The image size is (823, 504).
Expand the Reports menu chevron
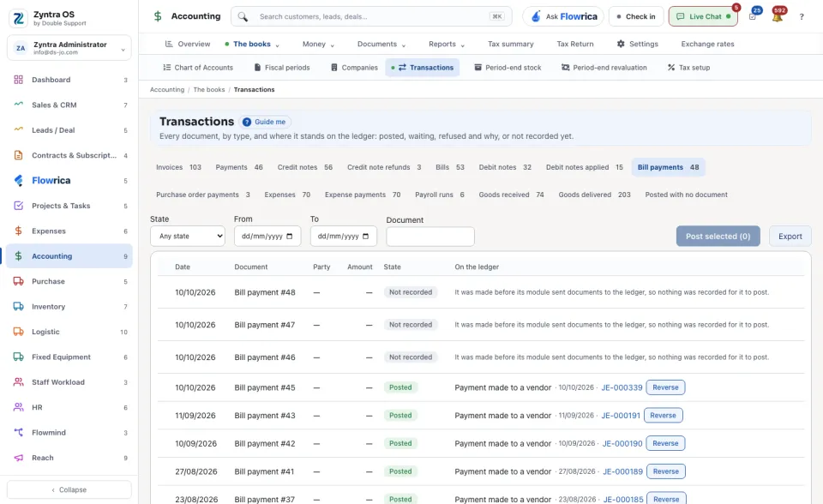462,45
